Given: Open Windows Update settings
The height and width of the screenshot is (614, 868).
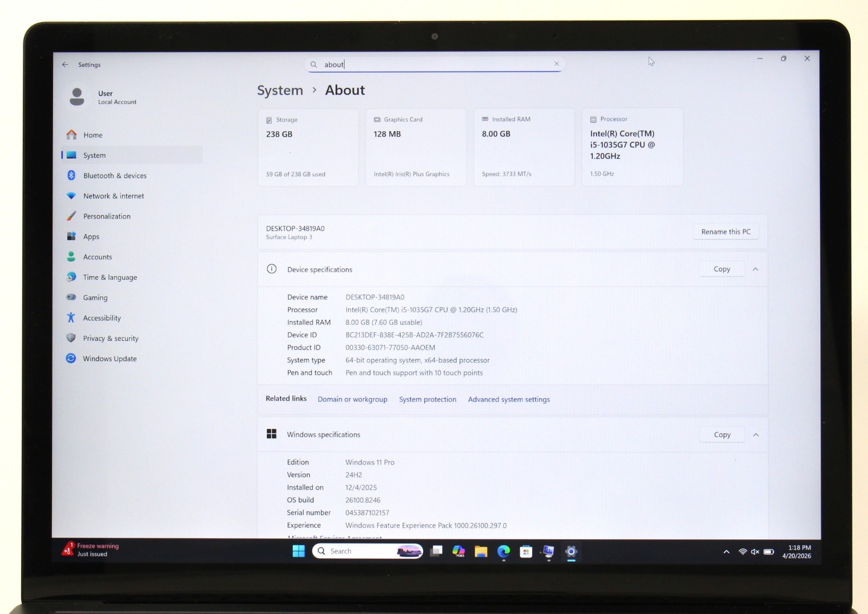Looking at the screenshot, I should coord(131,359).
